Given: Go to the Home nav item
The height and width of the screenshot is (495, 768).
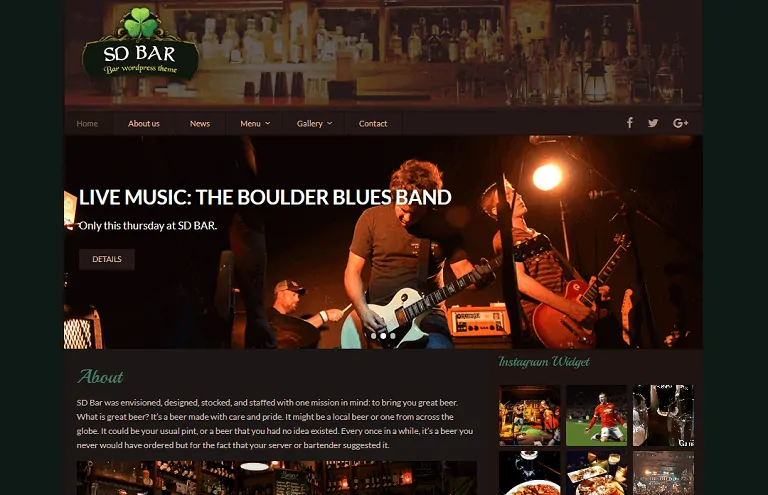Looking at the screenshot, I should coord(87,123).
